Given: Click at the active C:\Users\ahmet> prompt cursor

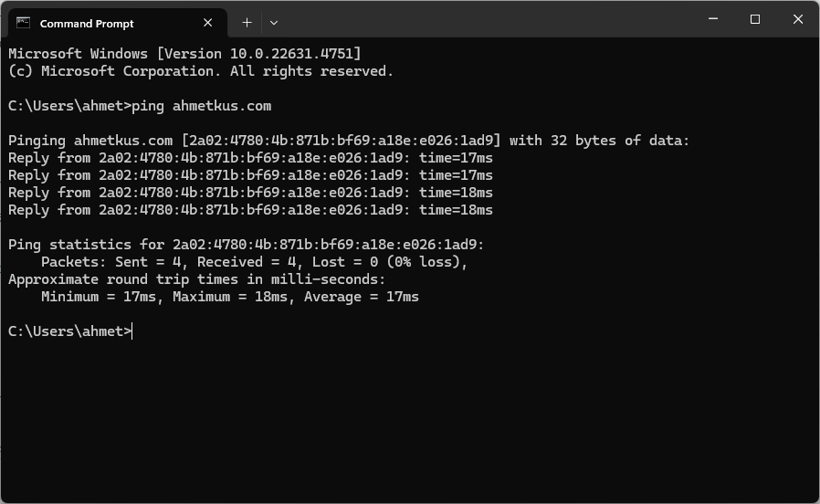Looking at the screenshot, I should pyautogui.click(x=132, y=331).
